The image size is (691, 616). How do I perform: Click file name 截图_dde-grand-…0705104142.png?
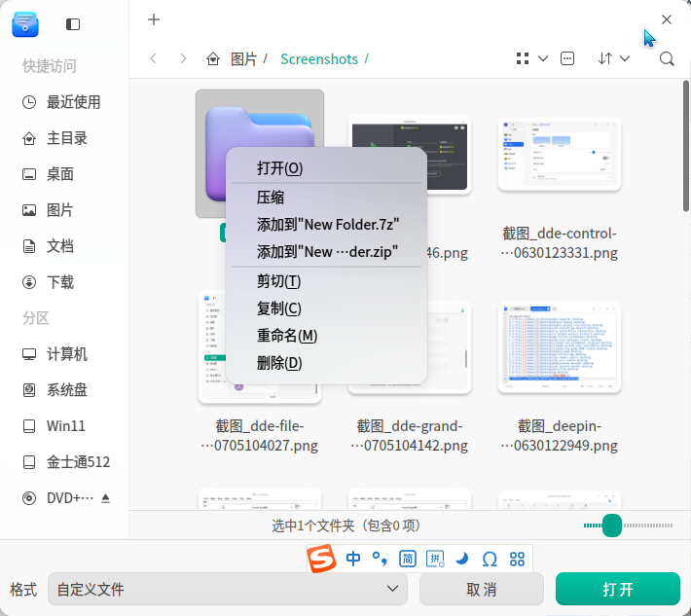pos(410,436)
